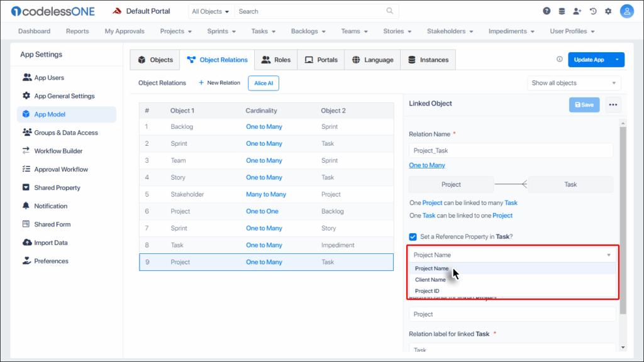Click the Alice AI button
This screenshot has width=644, height=362.
[x=264, y=83]
